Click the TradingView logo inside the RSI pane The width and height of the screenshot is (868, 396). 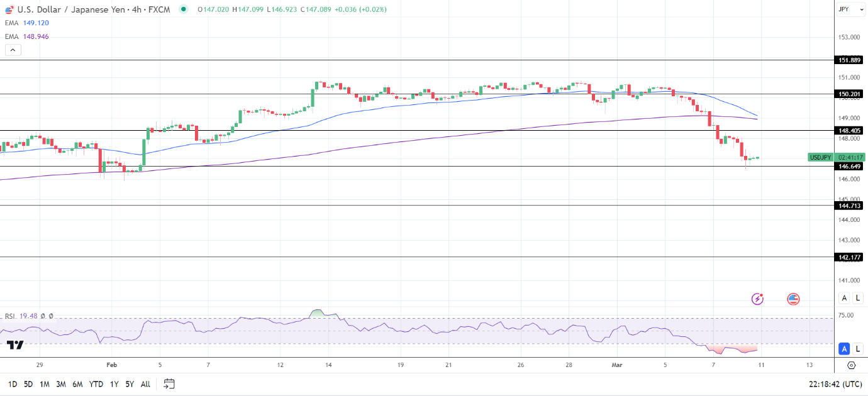[14, 344]
